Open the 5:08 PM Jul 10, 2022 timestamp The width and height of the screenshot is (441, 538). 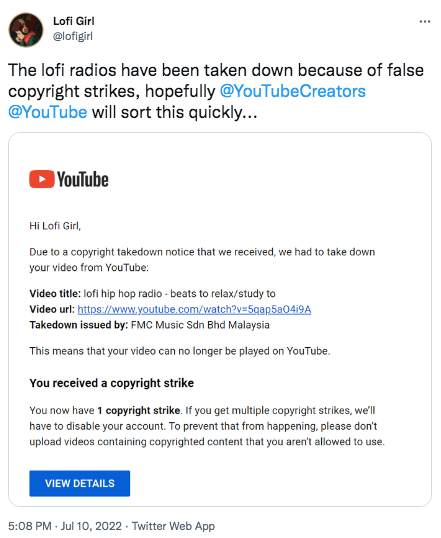(x=65, y=526)
